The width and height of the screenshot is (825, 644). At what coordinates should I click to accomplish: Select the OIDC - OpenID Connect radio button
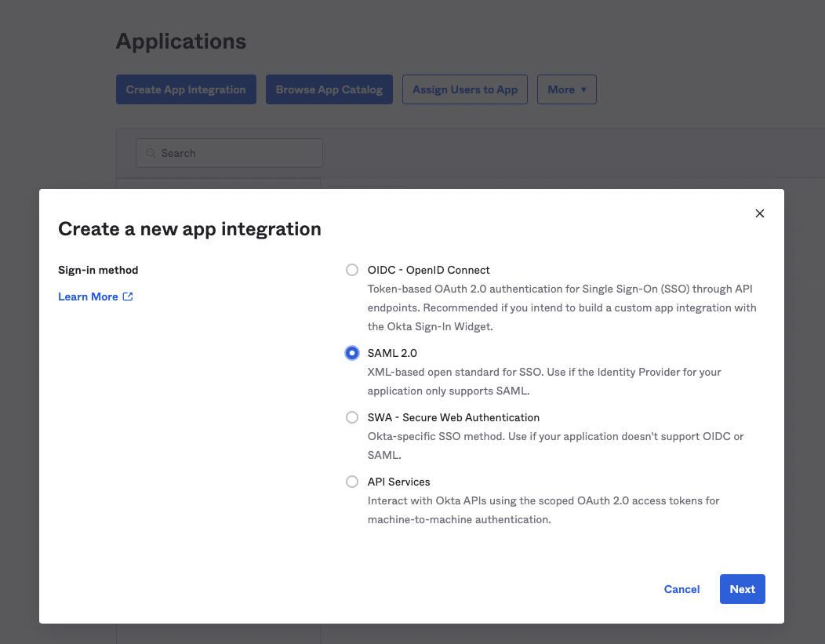pos(352,270)
